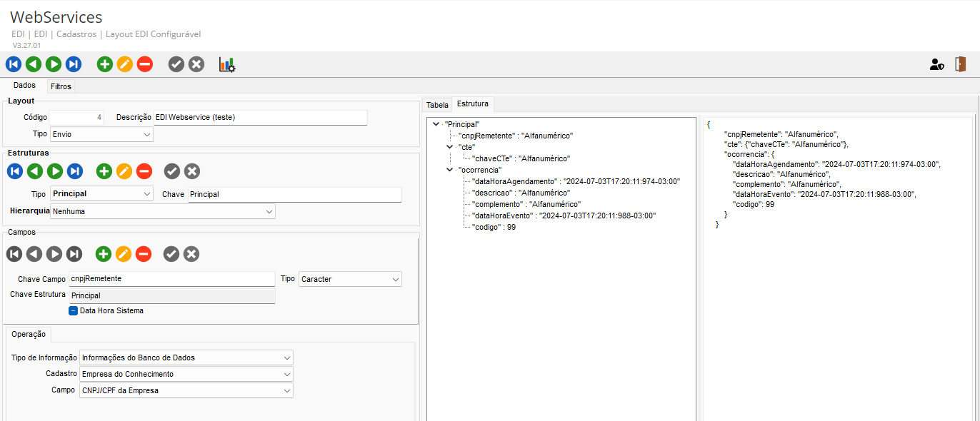This screenshot has height=421, width=980.
Task: Add new field in Campos section
Action: pyautogui.click(x=104, y=254)
